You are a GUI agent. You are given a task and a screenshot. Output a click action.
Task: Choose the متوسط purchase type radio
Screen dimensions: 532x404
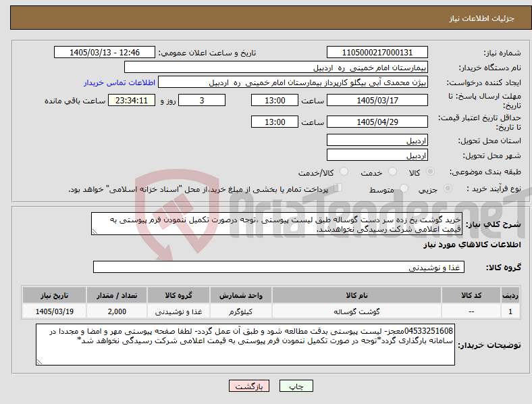tap(404, 188)
